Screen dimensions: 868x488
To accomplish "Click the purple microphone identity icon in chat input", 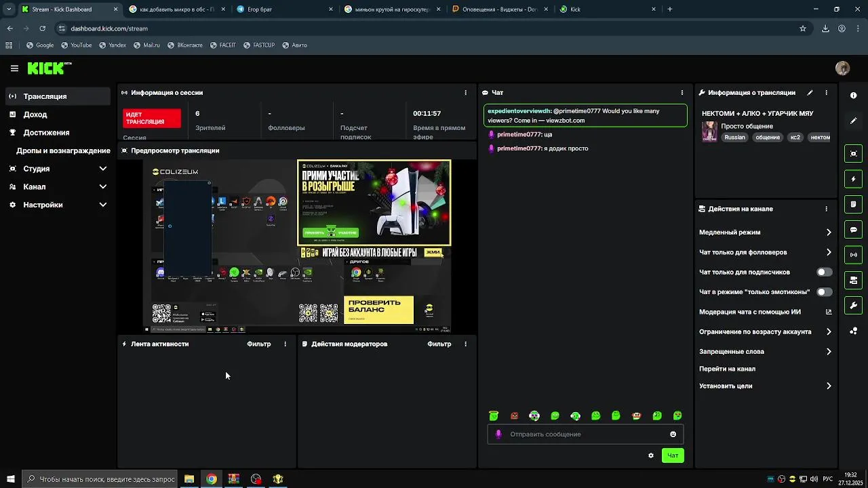I will (498, 434).
